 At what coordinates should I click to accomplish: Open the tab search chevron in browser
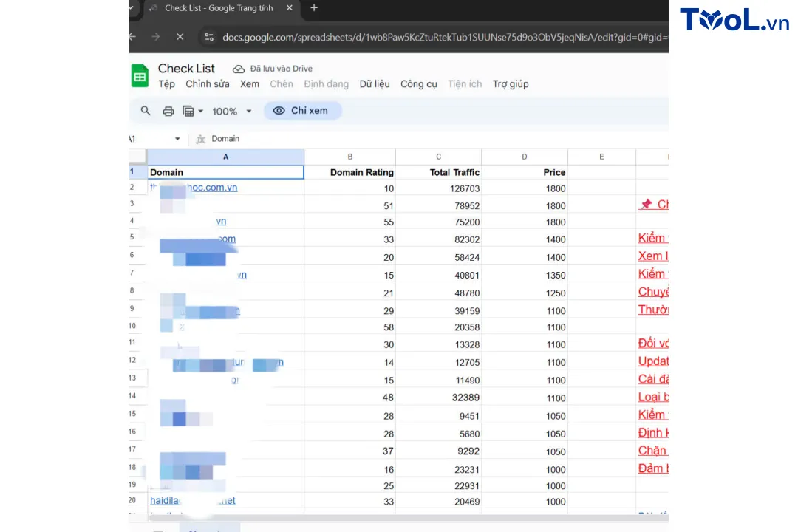coord(131,8)
